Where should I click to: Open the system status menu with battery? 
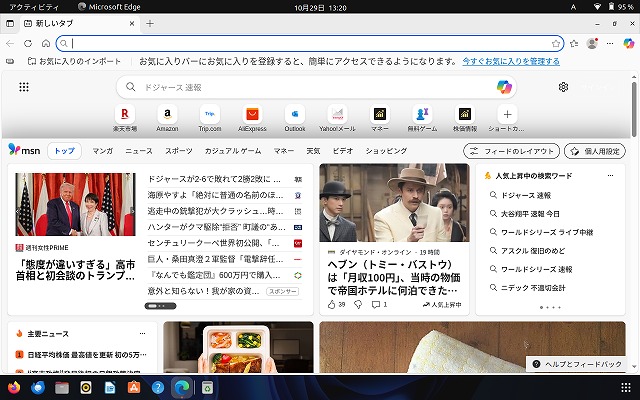pyautogui.click(x=613, y=7)
